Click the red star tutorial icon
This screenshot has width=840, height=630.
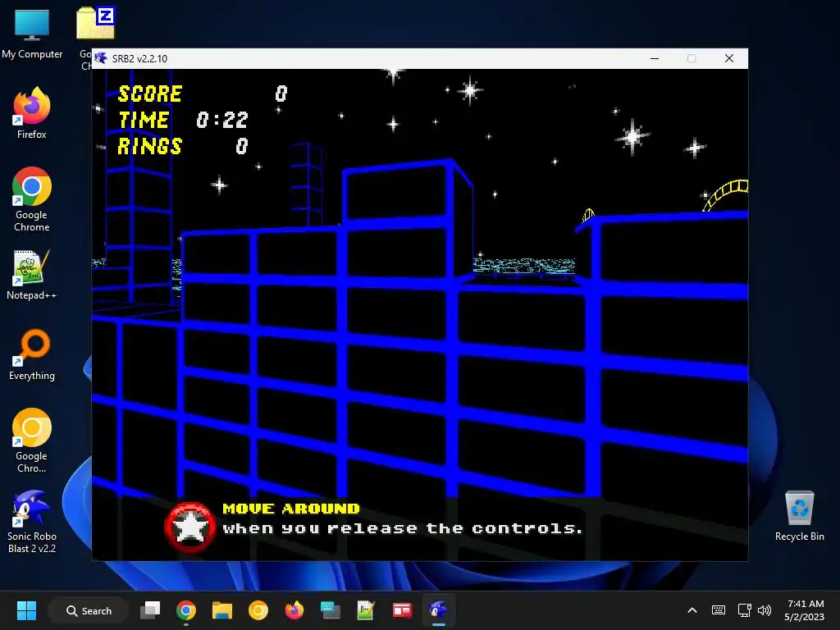point(189,527)
